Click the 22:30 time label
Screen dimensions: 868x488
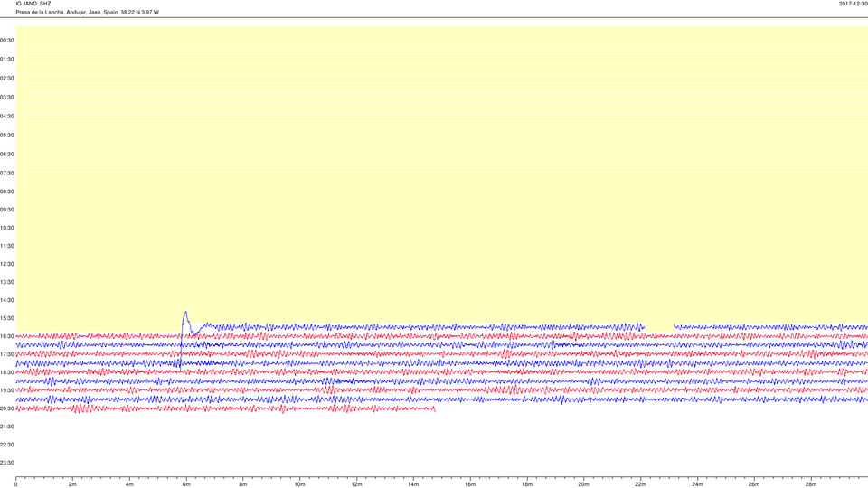[x=7, y=445]
